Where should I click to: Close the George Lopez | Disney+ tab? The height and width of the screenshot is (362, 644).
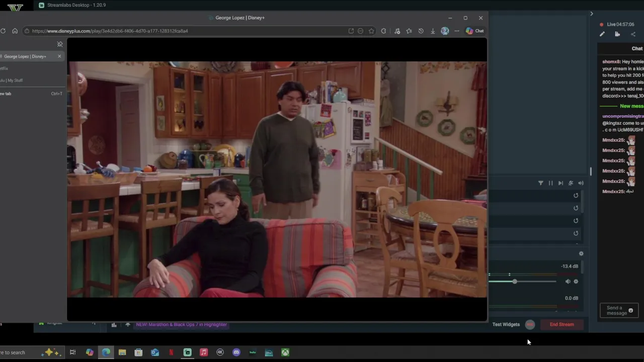pos(59,56)
